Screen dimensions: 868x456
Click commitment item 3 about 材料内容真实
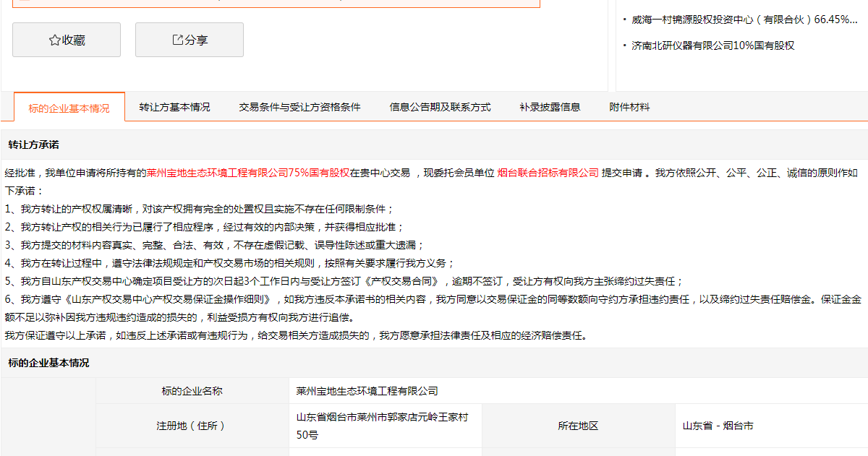click(215, 245)
